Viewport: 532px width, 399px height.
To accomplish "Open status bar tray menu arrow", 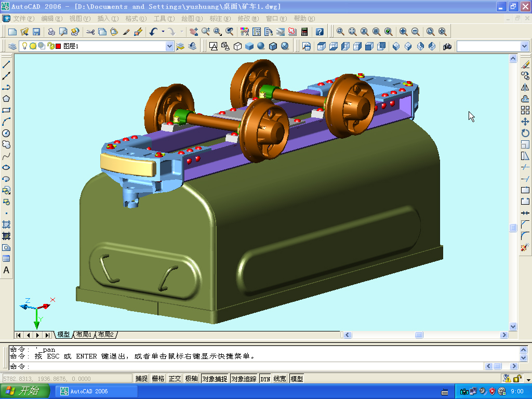I will click(x=528, y=379).
